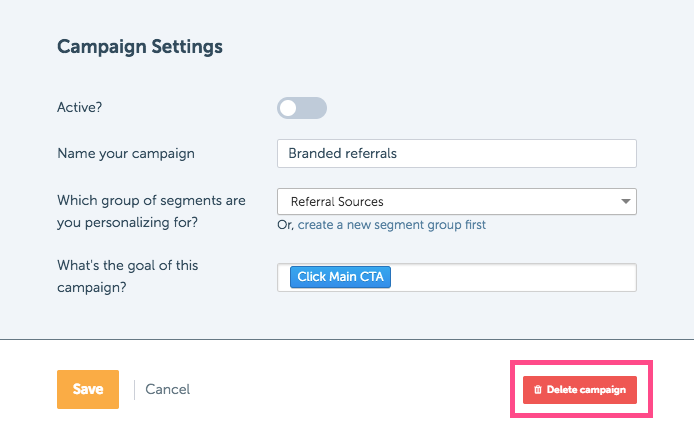The image size is (694, 436).
Task: Click the Save button
Action: pyautogui.click(x=88, y=389)
